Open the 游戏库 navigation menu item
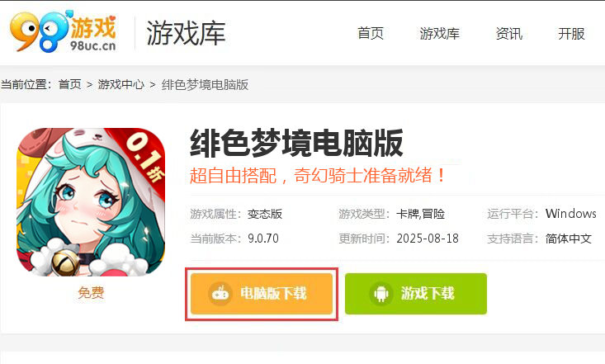605x364 pixels. click(439, 33)
